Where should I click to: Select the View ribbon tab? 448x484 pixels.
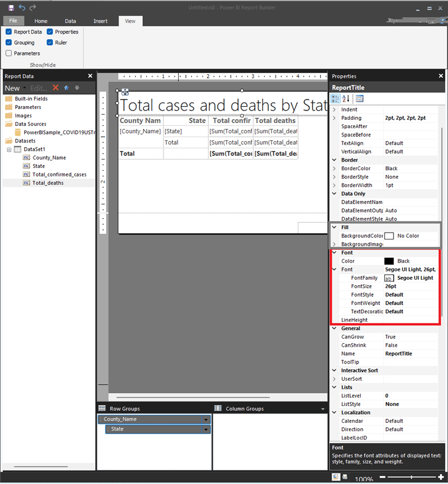tap(130, 21)
